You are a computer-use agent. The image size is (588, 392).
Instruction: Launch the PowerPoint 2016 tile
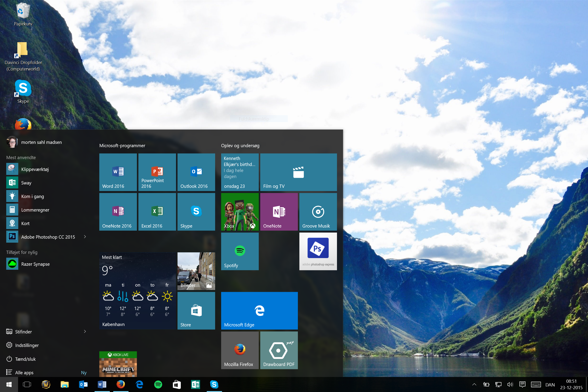click(x=157, y=172)
